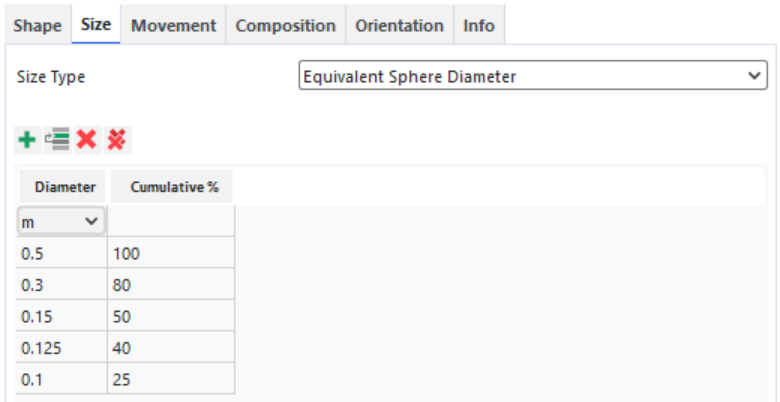Switch to the Movement tab
The height and width of the screenshot is (402, 780).
tap(173, 26)
